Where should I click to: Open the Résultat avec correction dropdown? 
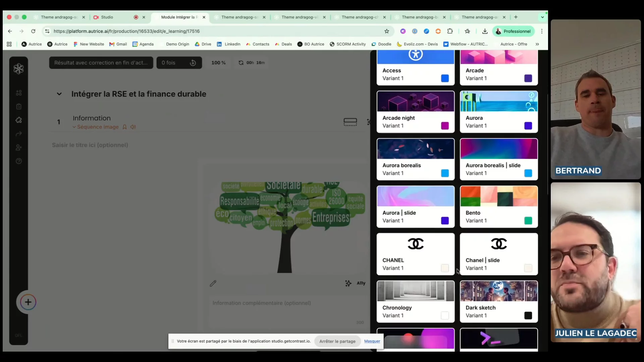click(x=101, y=63)
